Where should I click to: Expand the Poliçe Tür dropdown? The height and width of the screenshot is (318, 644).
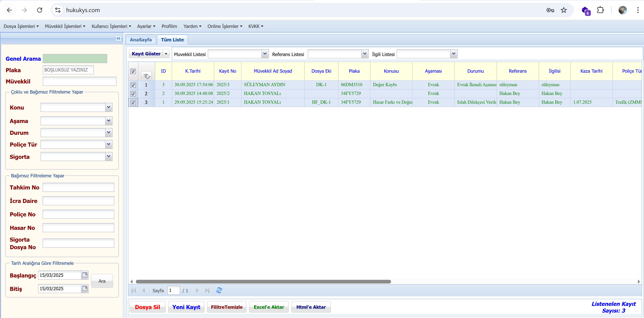pyautogui.click(x=109, y=145)
